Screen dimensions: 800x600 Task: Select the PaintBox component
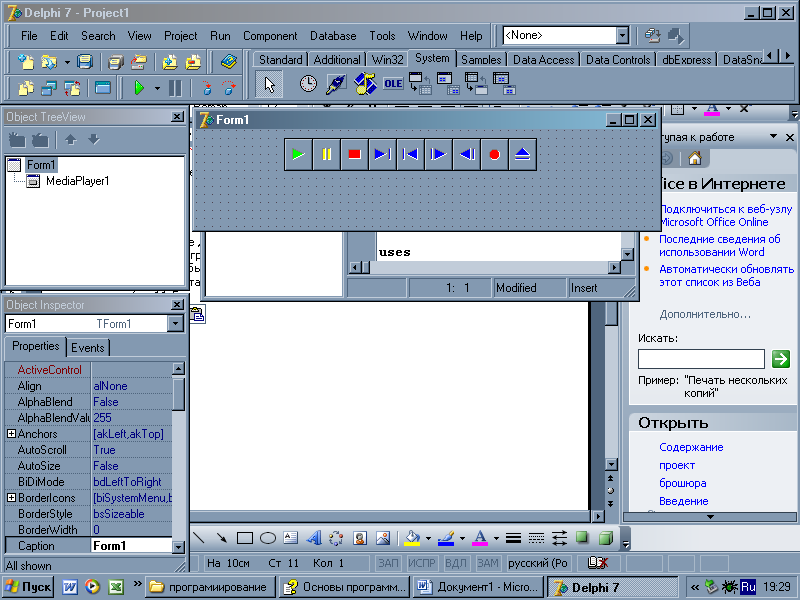(x=336, y=84)
